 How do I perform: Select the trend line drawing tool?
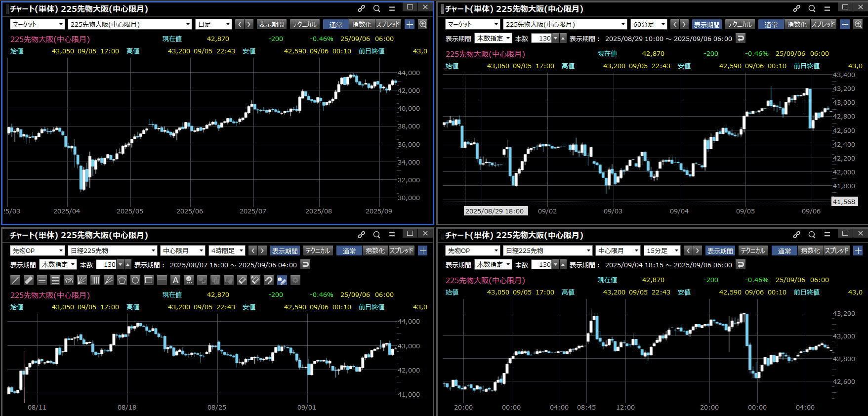(16, 280)
